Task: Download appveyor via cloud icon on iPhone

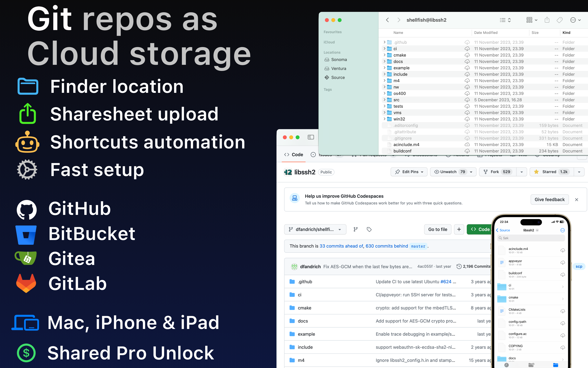Action: tap(562, 263)
